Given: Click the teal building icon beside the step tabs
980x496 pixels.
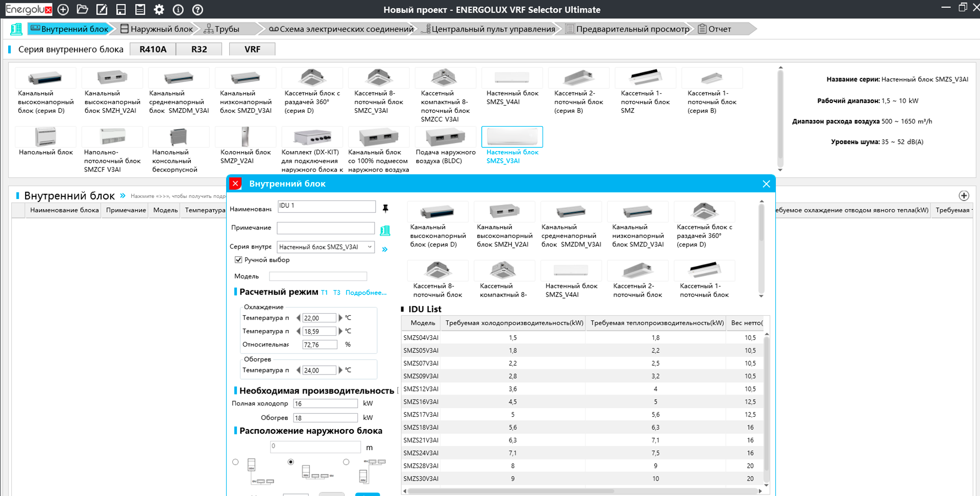Looking at the screenshot, I should click(16, 29).
